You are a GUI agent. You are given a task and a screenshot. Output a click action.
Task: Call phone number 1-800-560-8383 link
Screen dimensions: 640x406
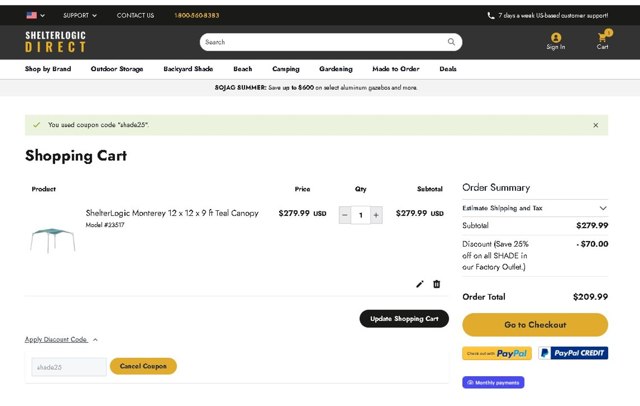click(x=197, y=16)
